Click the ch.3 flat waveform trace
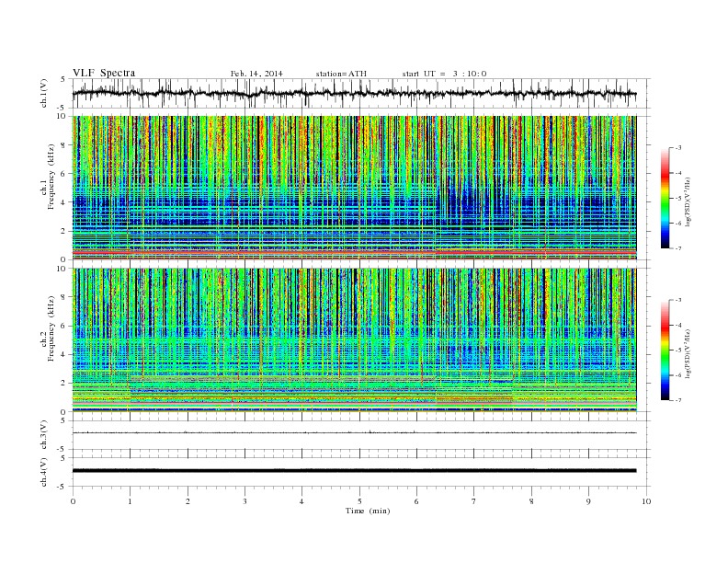This screenshot has height=563, width=728. 354,432
